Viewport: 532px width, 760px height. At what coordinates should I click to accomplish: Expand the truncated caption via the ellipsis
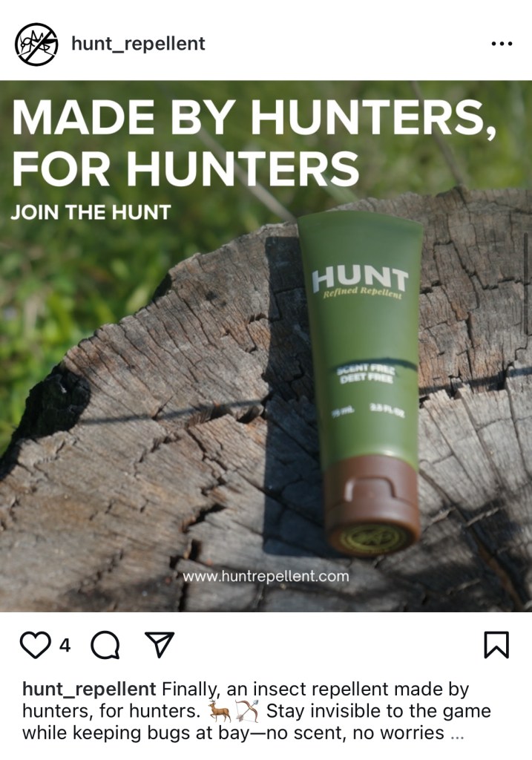click(x=457, y=734)
